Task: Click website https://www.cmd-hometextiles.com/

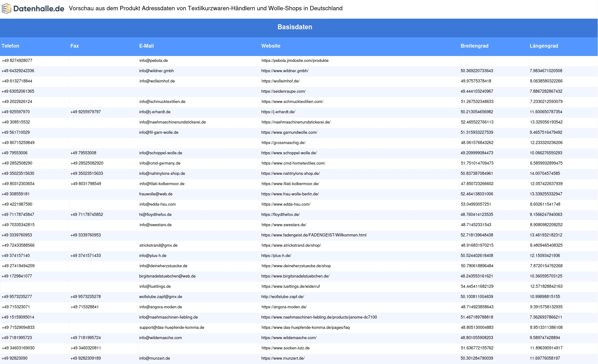Action: 293,163
